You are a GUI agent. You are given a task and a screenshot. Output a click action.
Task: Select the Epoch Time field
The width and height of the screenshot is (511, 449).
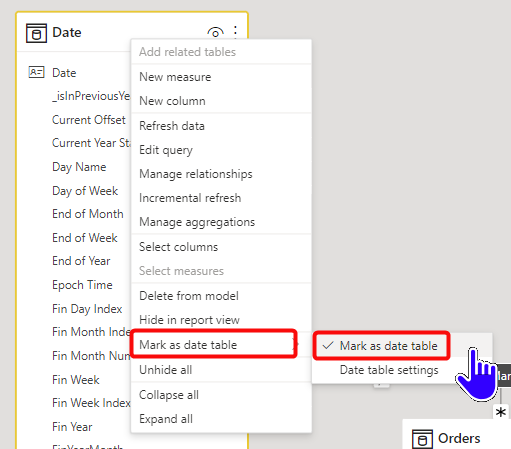82,285
